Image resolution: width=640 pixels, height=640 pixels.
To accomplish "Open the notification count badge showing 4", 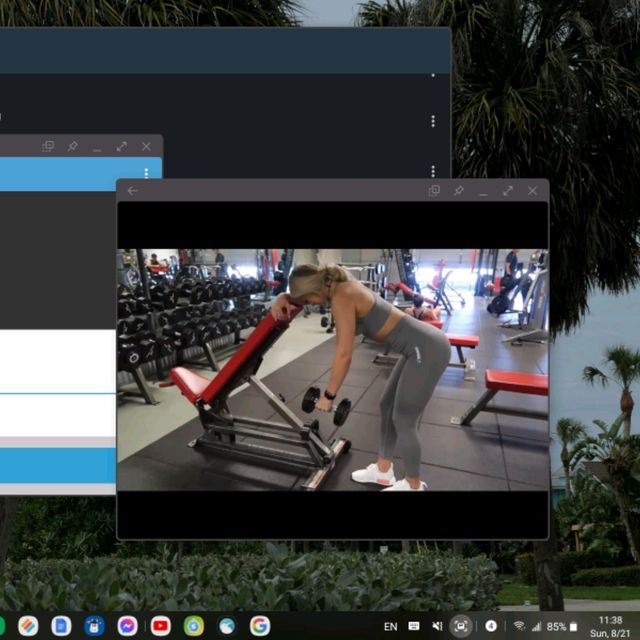I will 491,626.
